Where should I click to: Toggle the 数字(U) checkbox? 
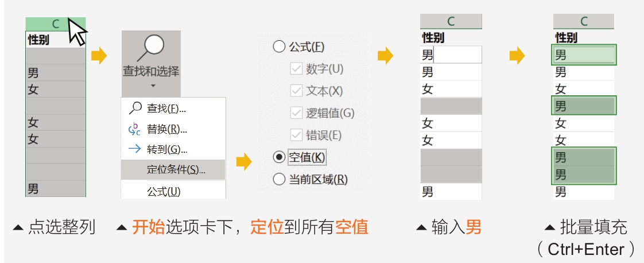tap(296, 69)
